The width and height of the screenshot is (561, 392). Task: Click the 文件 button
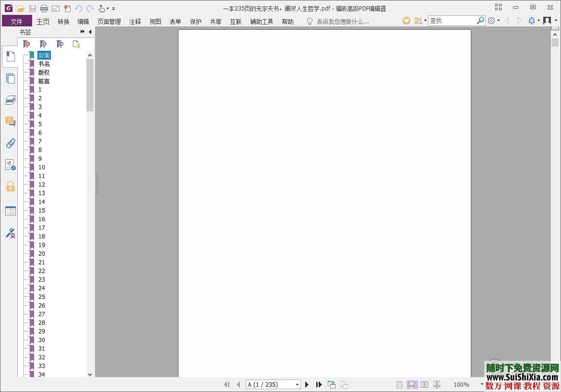click(17, 21)
